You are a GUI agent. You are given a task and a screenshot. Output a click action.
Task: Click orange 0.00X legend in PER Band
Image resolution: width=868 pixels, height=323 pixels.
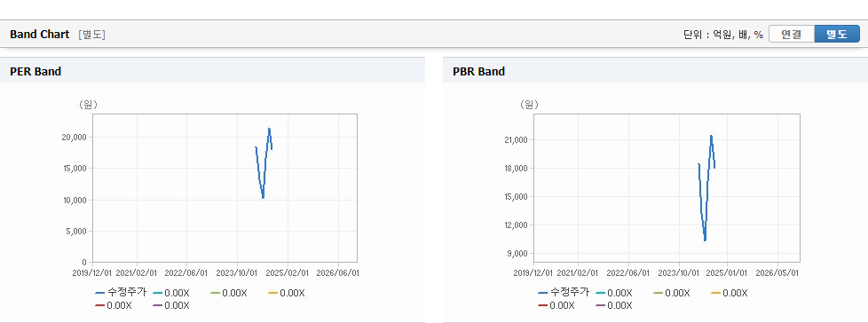click(x=286, y=293)
